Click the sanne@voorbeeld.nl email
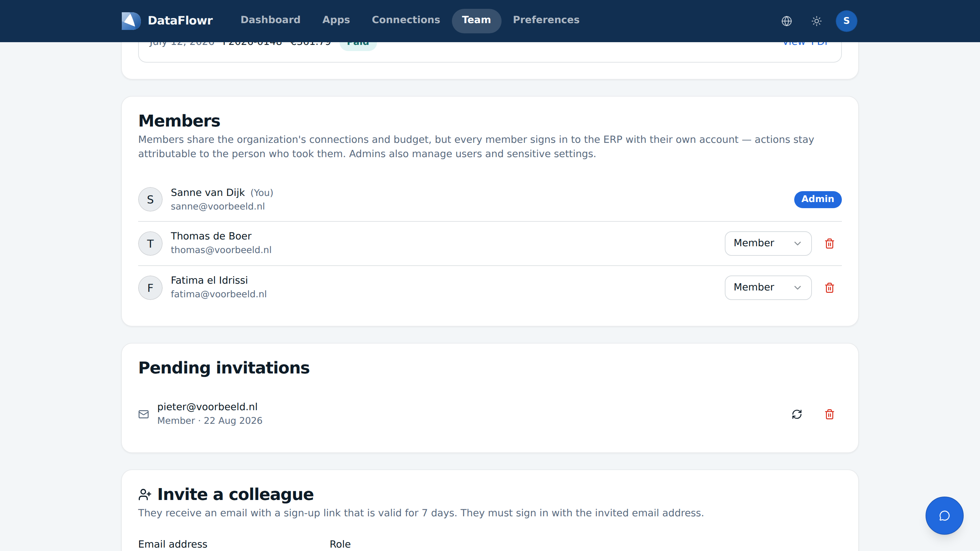Image resolution: width=980 pixels, height=551 pixels. click(x=218, y=206)
